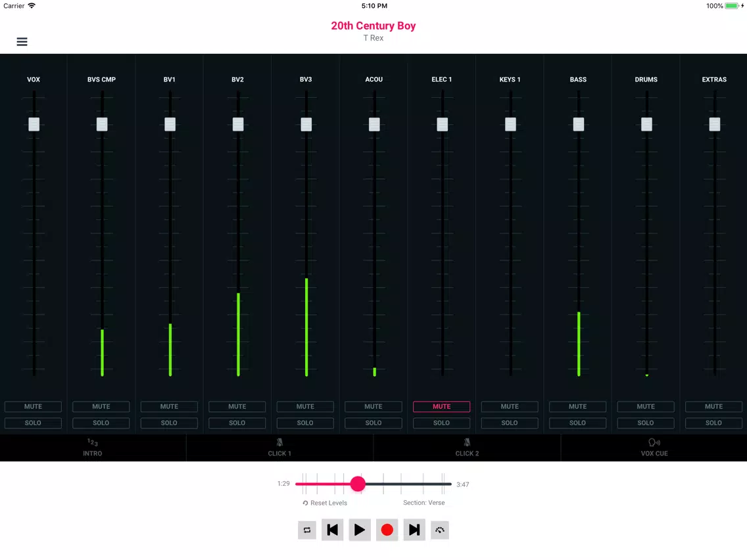
Task: Mute the DRUMS channel
Action: click(x=646, y=407)
